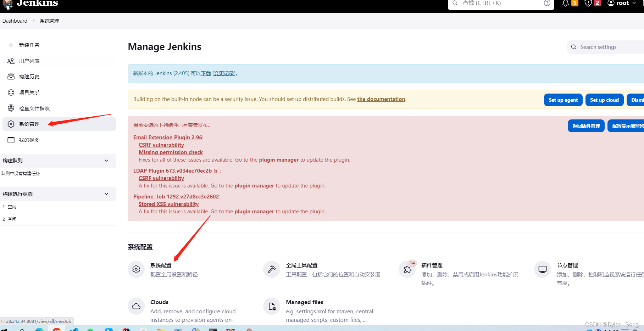Open the Clouds entry title
Viewport: 644px width, 331px height.
point(159,302)
